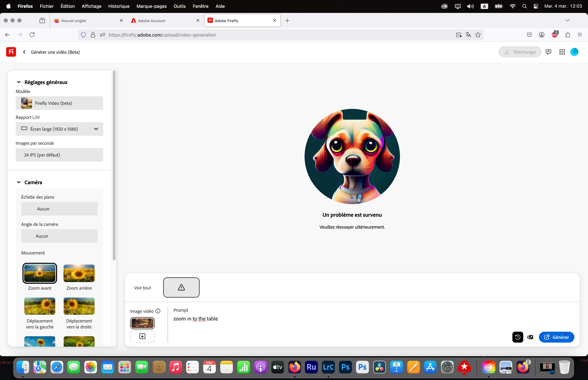Click the Firefly home logo icon

[x=11, y=52]
